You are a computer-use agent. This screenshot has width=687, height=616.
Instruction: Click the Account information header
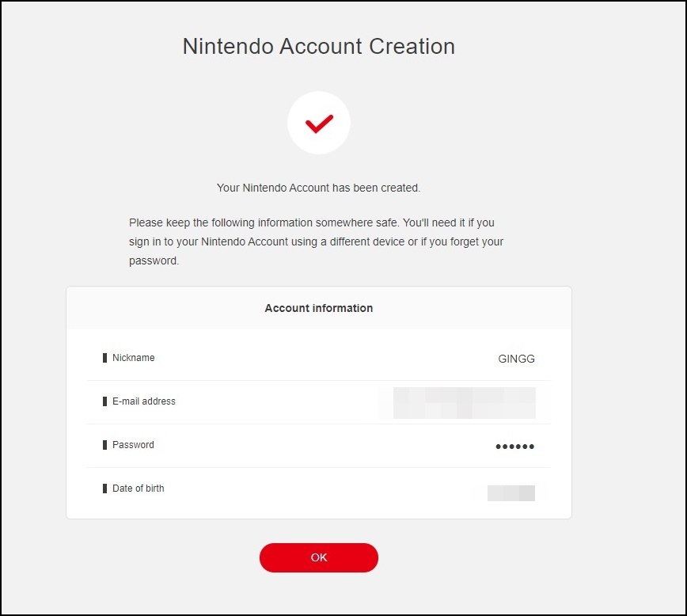coord(318,308)
